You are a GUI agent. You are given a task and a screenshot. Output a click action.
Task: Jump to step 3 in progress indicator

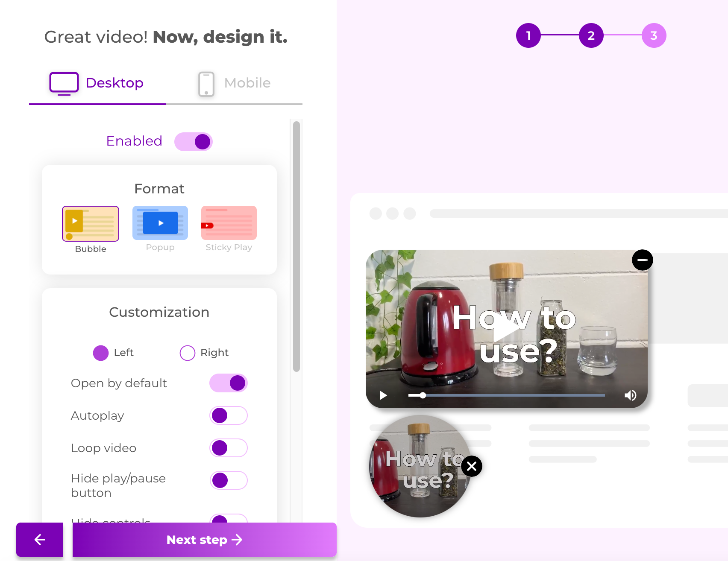coord(654,35)
